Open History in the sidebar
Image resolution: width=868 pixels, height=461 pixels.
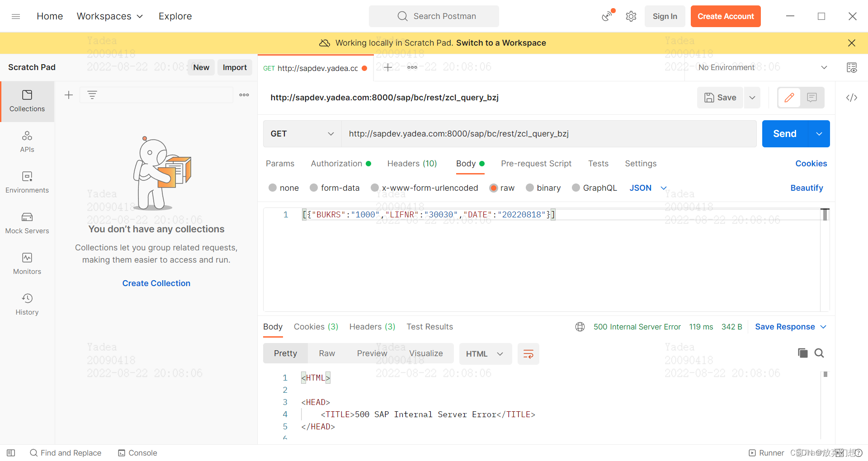27,305
